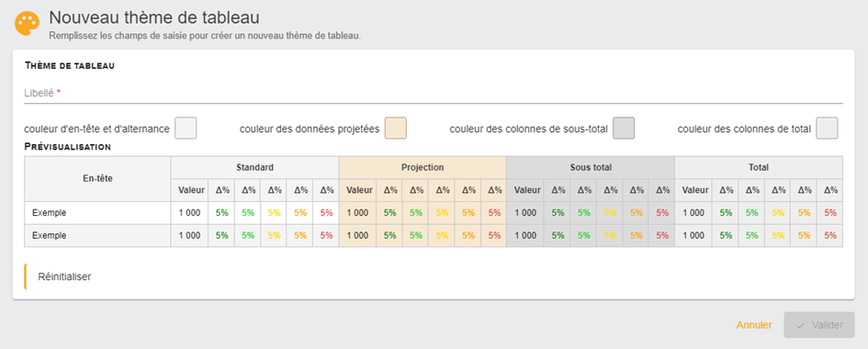The height and width of the screenshot is (349, 868).
Task: Select the Projection column group header
Action: pyautogui.click(x=423, y=167)
